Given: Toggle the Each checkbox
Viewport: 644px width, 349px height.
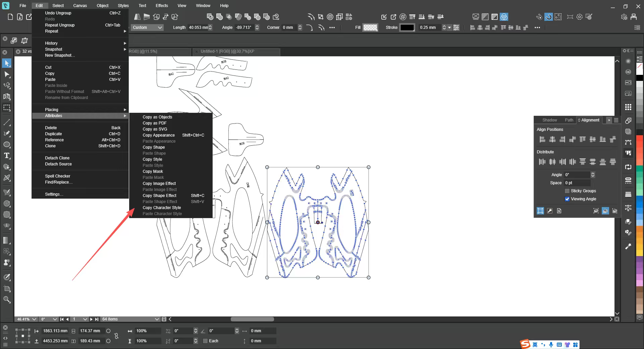Looking at the screenshot, I should (x=205, y=341).
